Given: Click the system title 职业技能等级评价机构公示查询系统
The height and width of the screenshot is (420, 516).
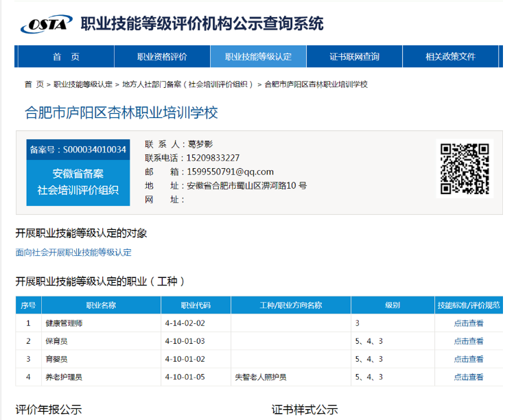Looking at the screenshot, I should tap(202, 24).
